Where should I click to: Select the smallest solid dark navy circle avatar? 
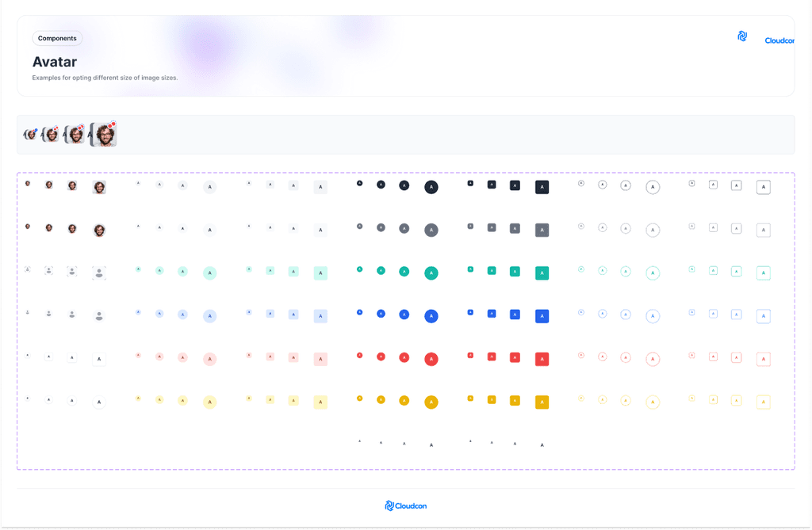tap(359, 183)
